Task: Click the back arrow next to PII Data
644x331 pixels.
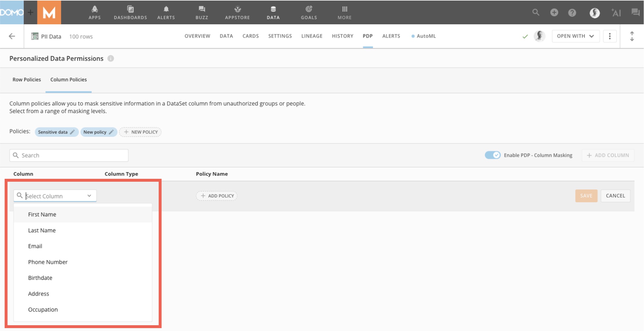Action: (x=12, y=36)
